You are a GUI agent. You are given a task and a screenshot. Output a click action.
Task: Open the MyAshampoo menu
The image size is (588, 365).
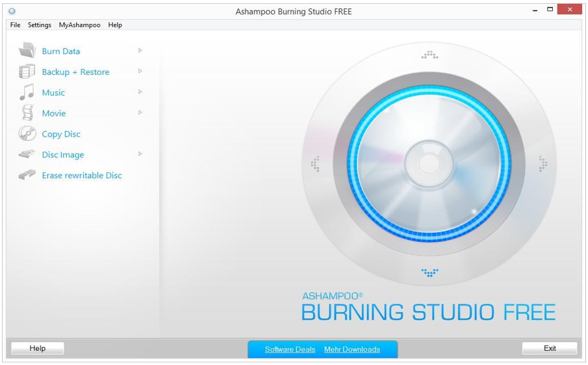coord(79,25)
